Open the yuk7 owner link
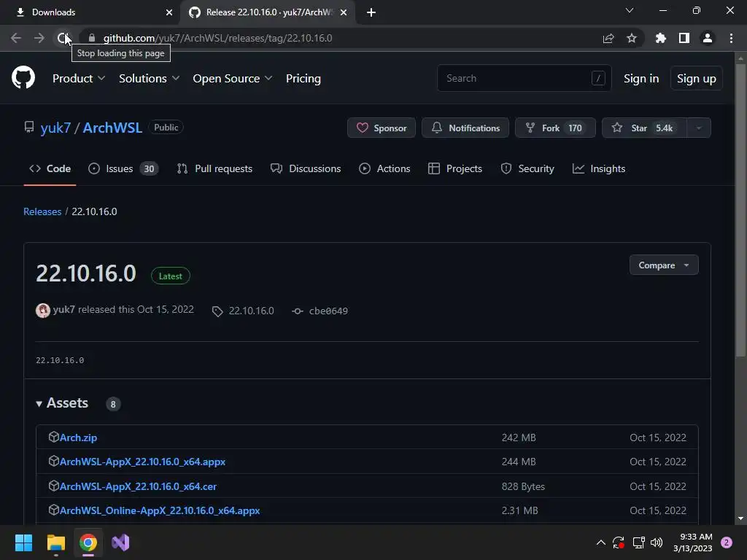The width and height of the screenshot is (747, 560). [x=55, y=128]
